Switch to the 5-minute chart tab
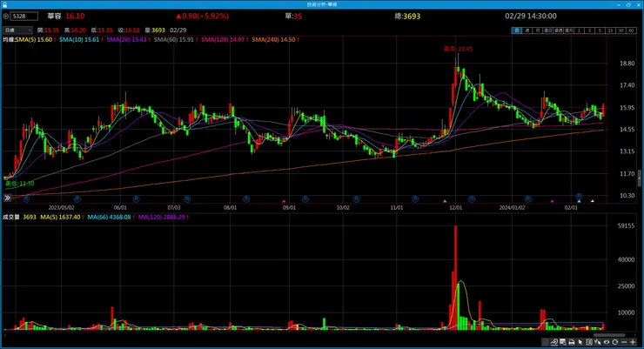This screenshot has height=349, width=644. click(600, 30)
